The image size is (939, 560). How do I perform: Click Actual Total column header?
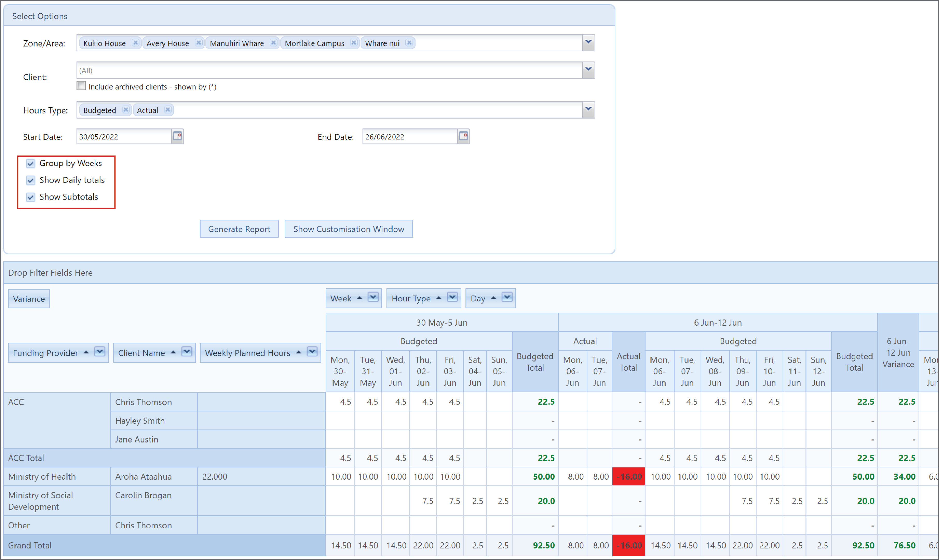(629, 362)
